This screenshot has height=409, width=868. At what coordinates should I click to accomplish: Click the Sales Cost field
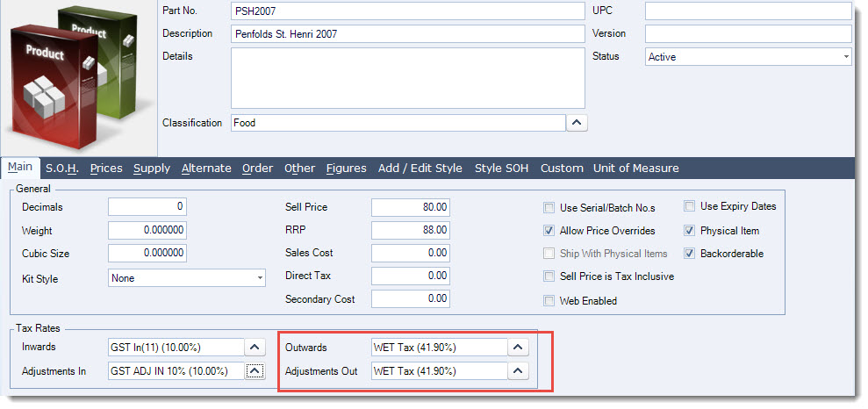point(411,253)
